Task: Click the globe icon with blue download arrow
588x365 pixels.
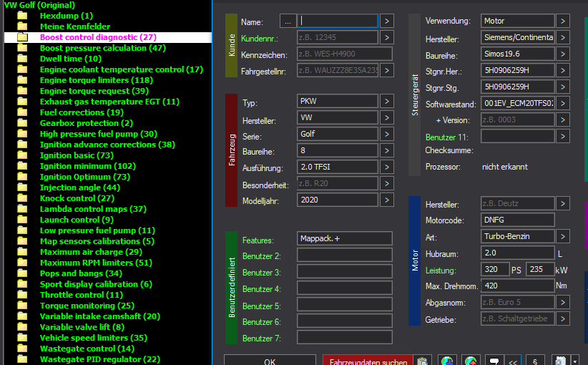Action: (447, 361)
